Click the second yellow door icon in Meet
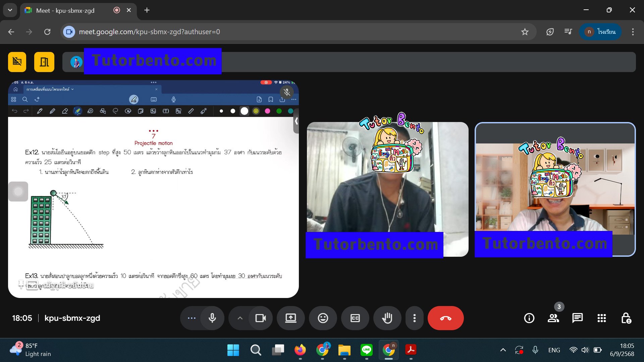The width and height of the screenshot is (644, 362). tap(44, 62)
